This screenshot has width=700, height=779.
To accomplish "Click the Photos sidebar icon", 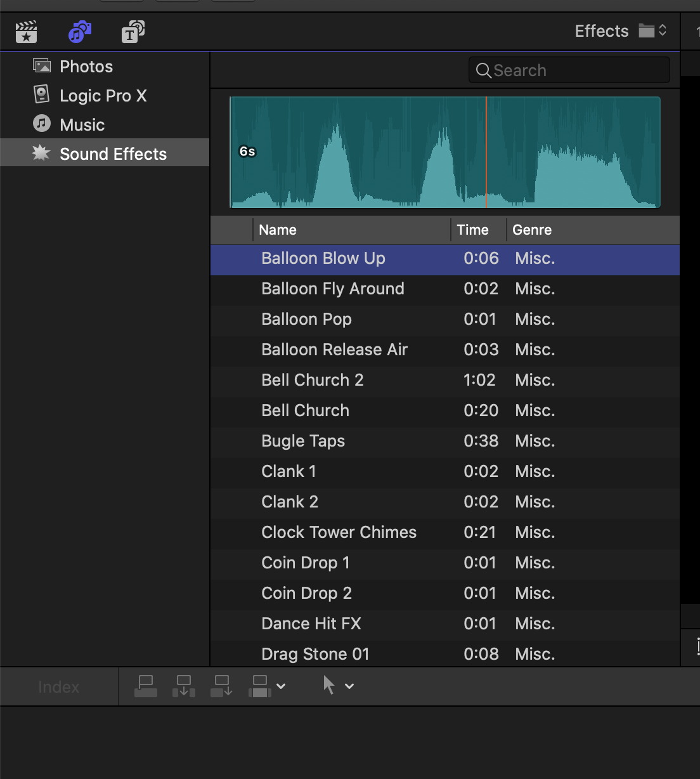I will pyautogui.click(x=42, y=66).
